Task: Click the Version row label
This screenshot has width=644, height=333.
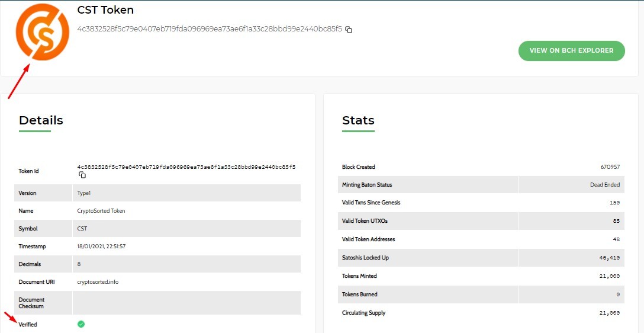Action: coord(27,193)
